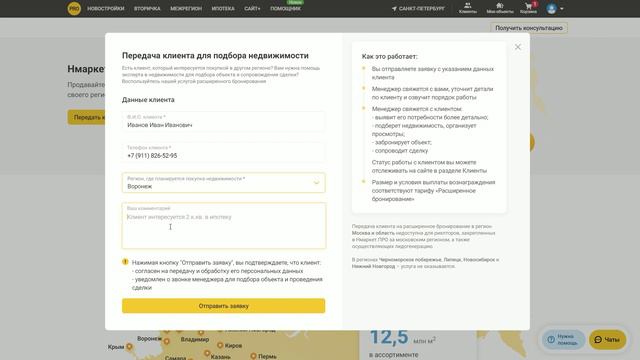Open the user profile avatar menu

point(554,9)
